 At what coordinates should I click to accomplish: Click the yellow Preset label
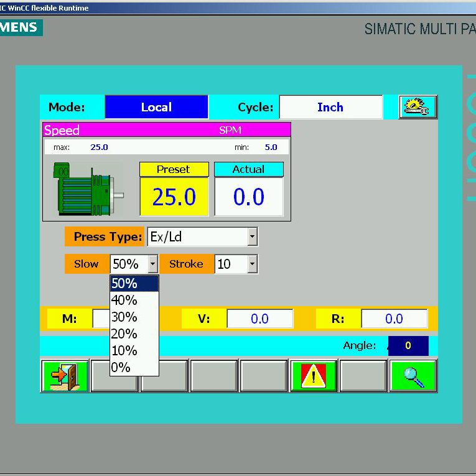click(174, 169)
